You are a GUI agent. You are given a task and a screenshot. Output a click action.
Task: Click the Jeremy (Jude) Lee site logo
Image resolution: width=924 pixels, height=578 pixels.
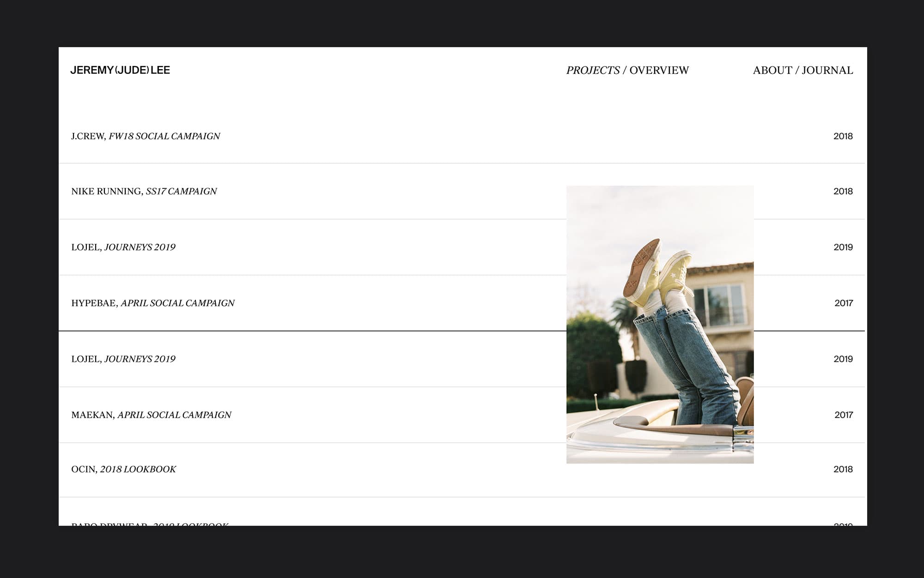[x=120, y=70]
